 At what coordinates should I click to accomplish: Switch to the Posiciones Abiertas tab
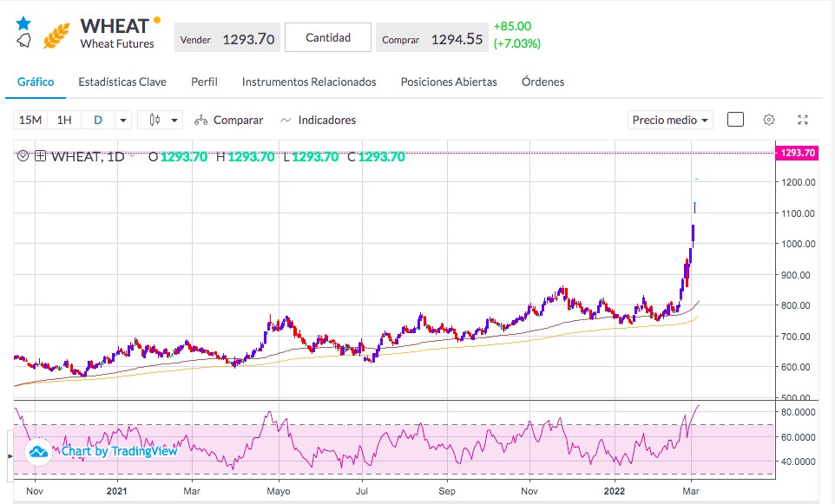tap(449, 82)
